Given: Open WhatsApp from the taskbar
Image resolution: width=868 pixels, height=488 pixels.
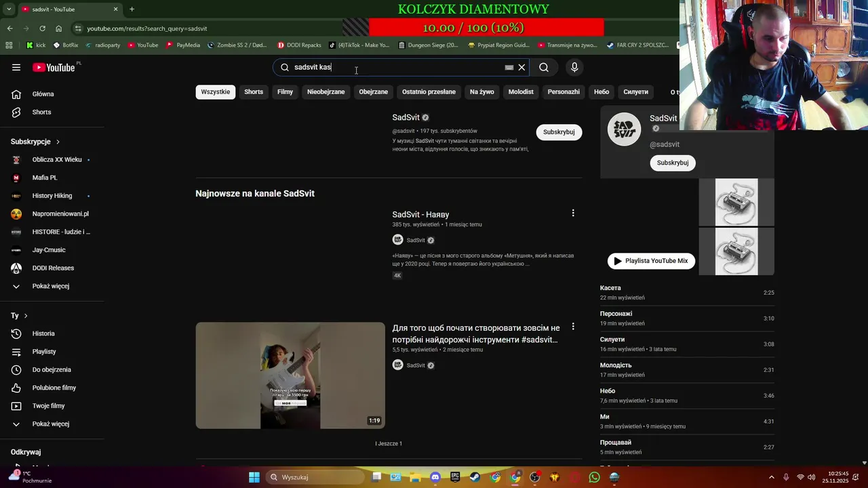Looking at the screenshot, I should click(x=595, y=477).
